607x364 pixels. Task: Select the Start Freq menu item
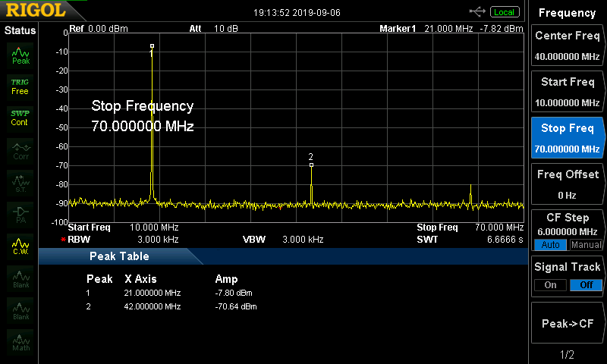pyautogui.click(x=567, y=92)
